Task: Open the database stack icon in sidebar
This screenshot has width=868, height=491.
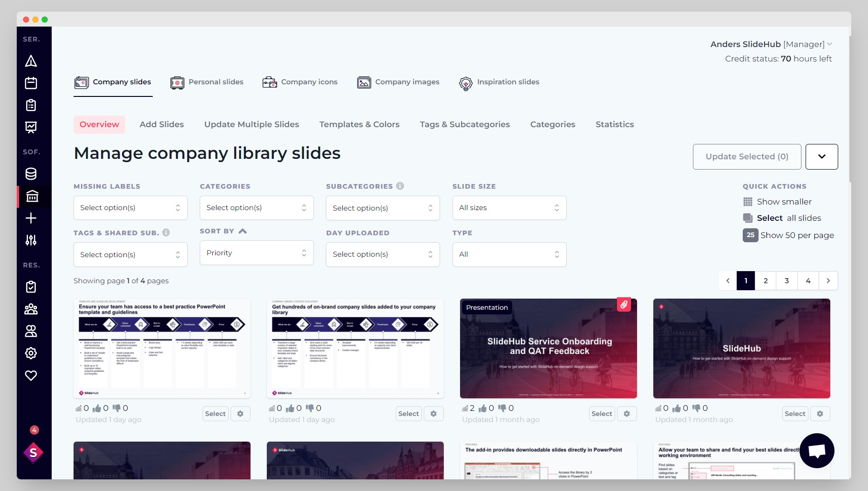Action: (x=31, y=174)
